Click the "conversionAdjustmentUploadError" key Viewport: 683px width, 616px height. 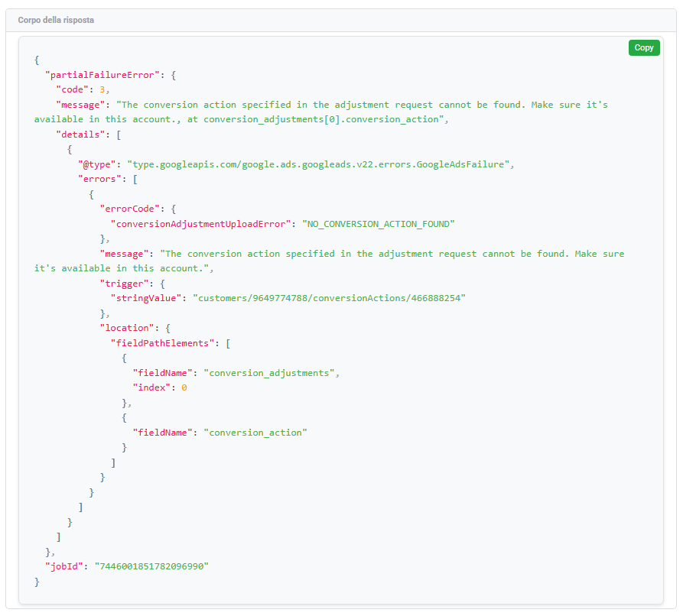tap(202, 224)
